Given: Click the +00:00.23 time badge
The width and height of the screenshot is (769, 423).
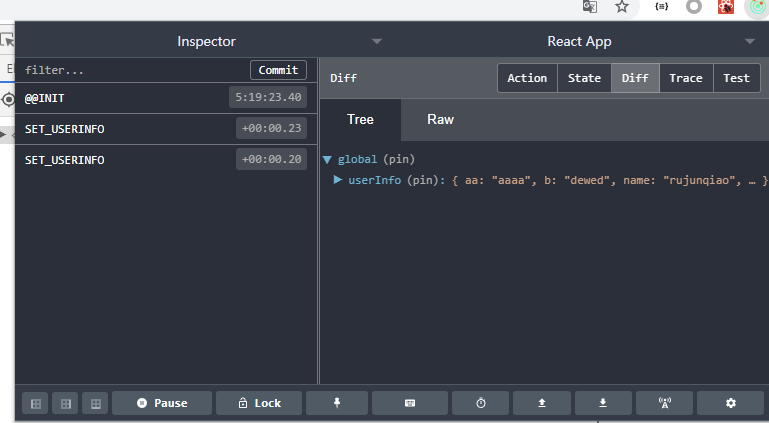Looking at the screenshot, I should 272,128.
